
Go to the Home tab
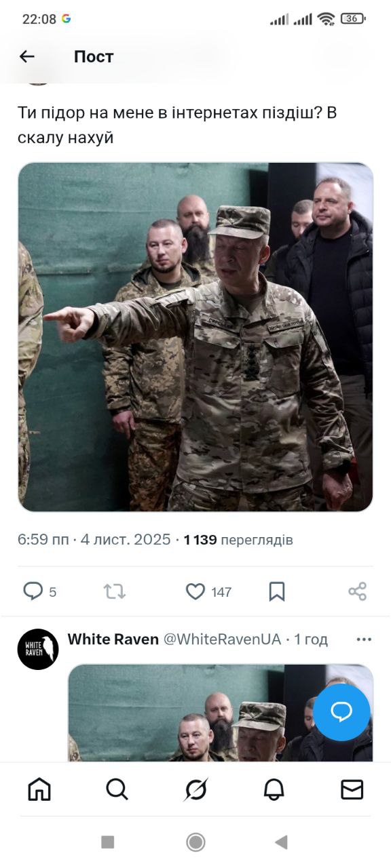pos(39,789)
